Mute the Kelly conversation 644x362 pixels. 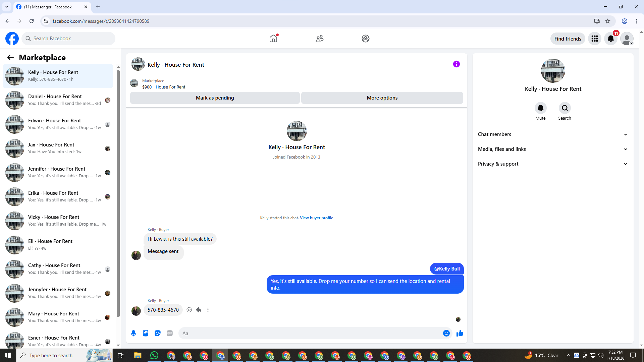(x=540, y=108)
